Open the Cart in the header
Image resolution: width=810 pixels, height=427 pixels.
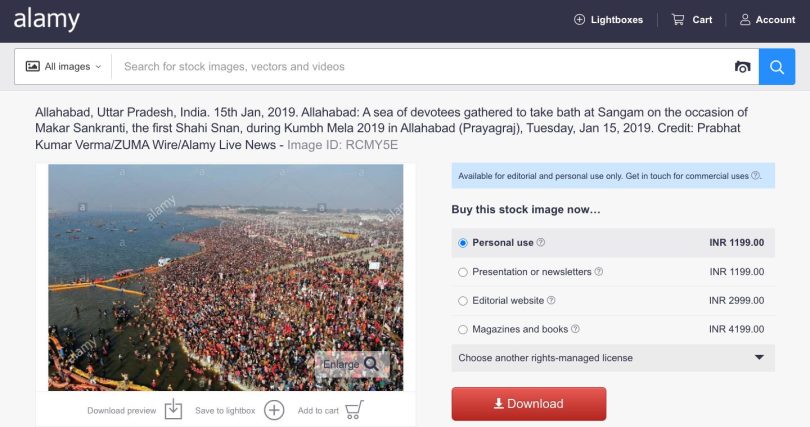coord(692,19)
